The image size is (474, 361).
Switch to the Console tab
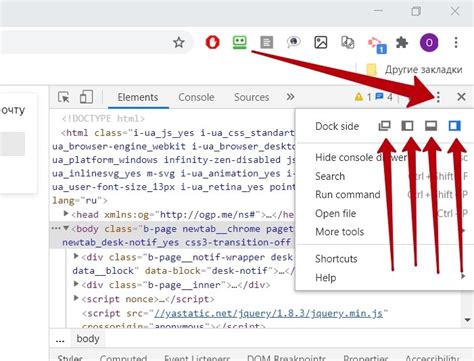point(196,97)
